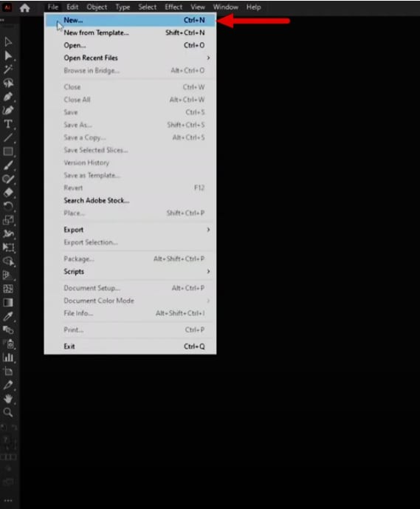Pick the Lasso tool
The image size is (420, 509).
(x=8, y=83)
